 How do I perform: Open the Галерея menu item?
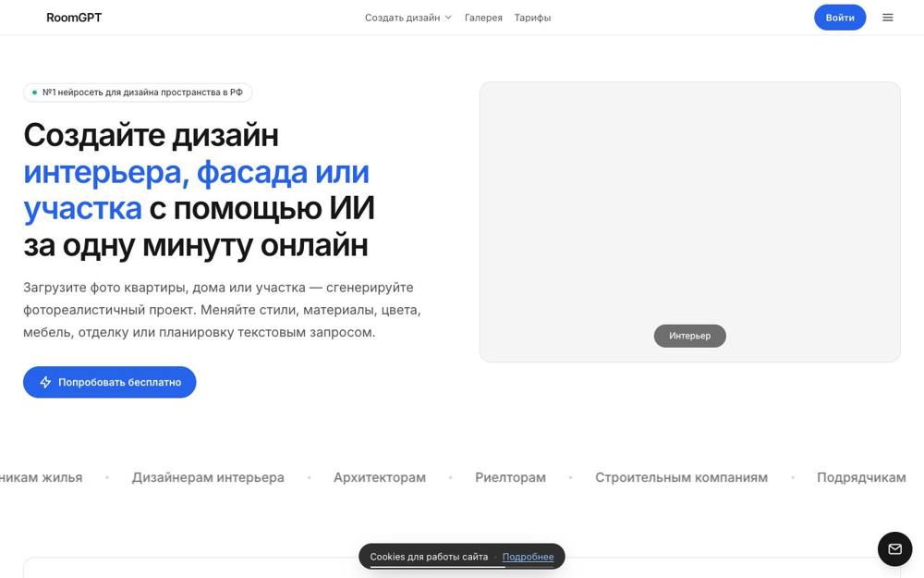(x=483, y=18)
